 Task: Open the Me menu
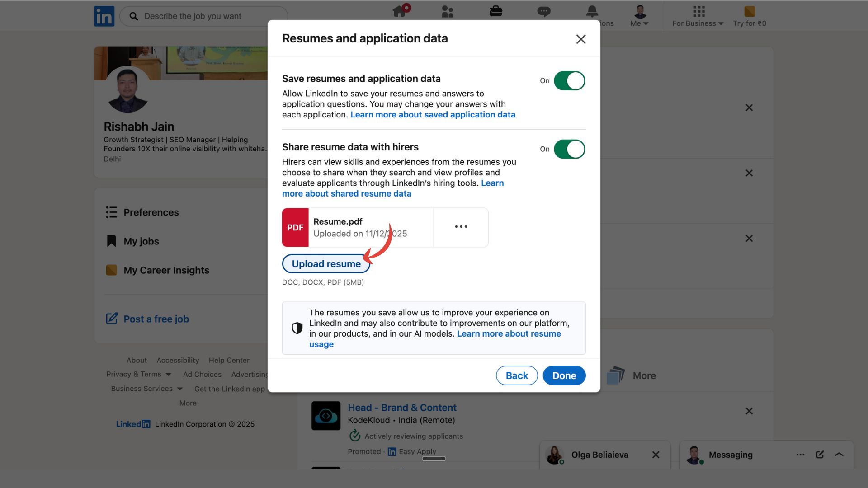(x=639, y=16)
